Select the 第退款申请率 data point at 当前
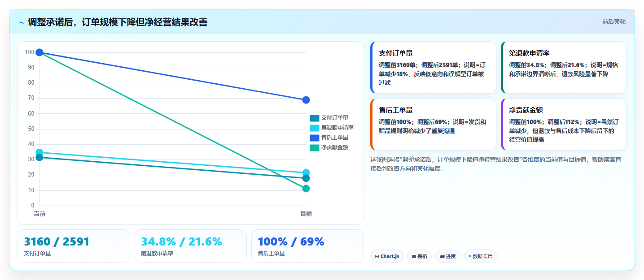Image resolution: width=644 pixels, height=280 pixels. (x=39, y=152)
